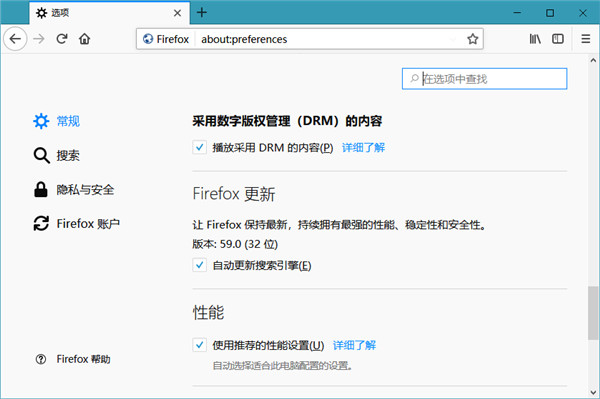Viewport: 600px width, 399px height.
Task: Open Firefox 帮助 link
Action: [73, 359]
